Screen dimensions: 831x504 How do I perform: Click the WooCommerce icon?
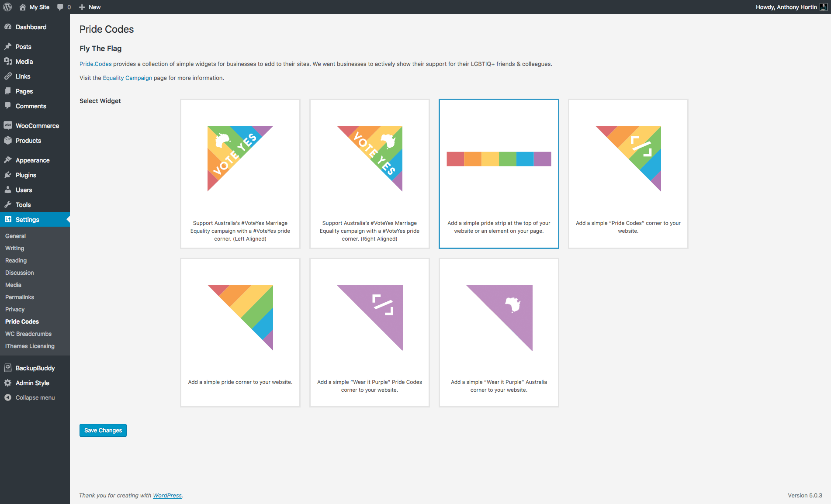[8, 125]
